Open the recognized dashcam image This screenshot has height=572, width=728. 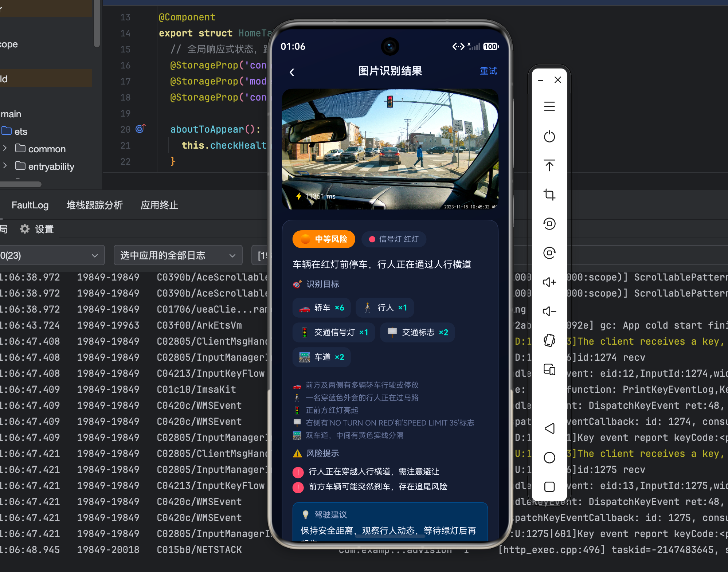[390, 149]
